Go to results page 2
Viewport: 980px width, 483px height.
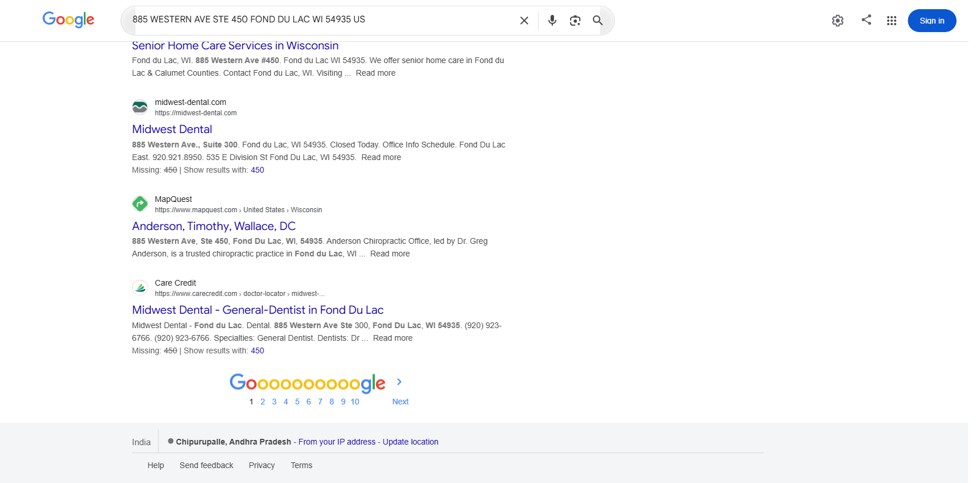263,402
